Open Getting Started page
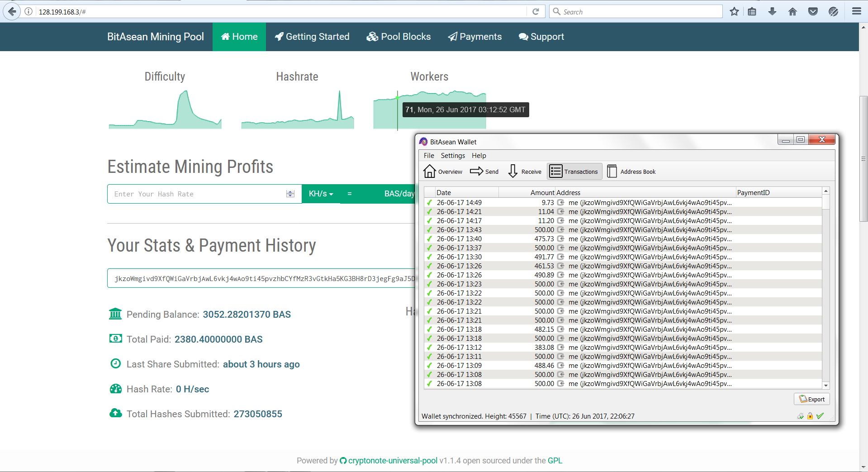The width and height of the screenshot is (868, 472). [x=312, y=37]
